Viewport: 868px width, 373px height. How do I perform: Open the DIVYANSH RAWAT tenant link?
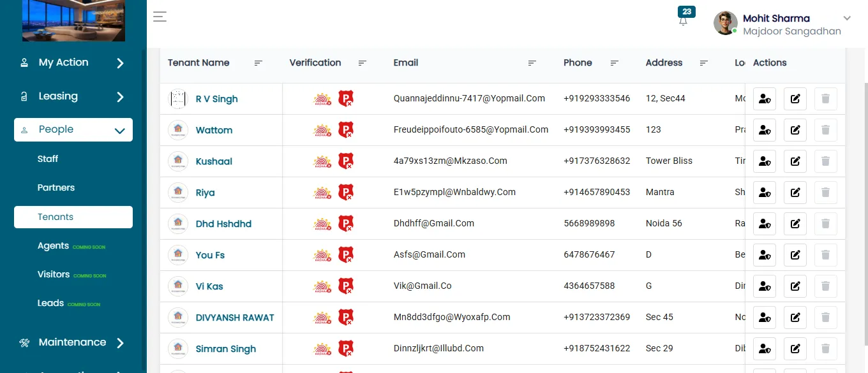point(235,318)
